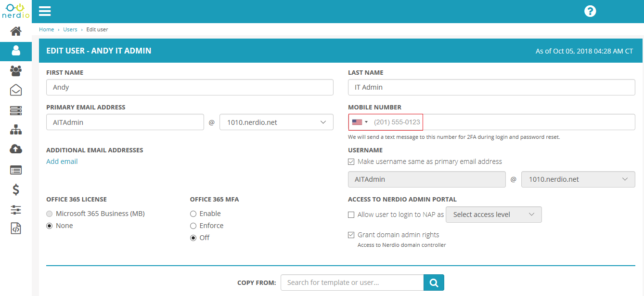Click the Access to Nerdio domain controller note

point(402,245)
